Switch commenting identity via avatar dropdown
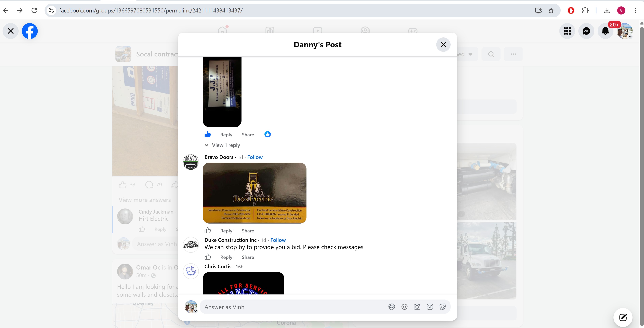 (191, 307)
